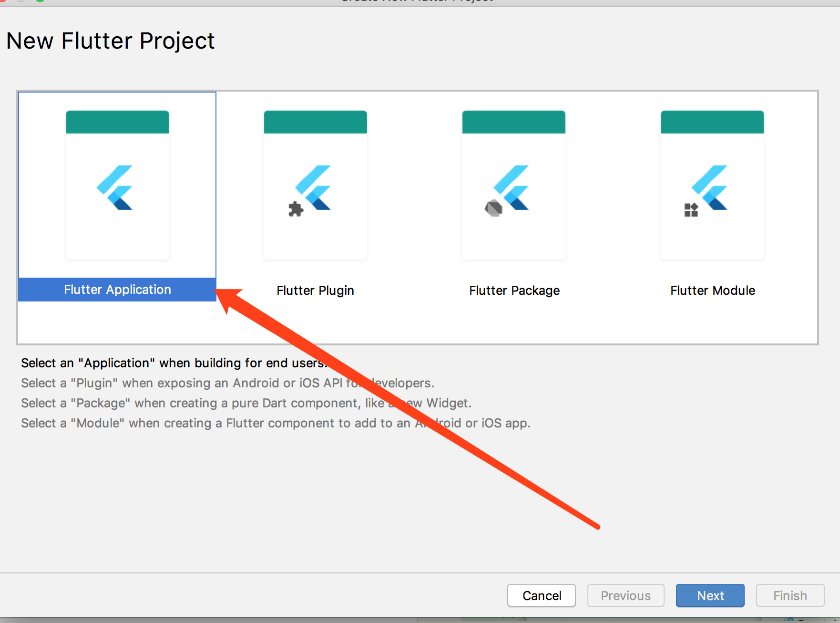This screenshot has width=840, height=623.
Task: Click the 'Select a "Plugin"' description line
Action: [x=227, y=383]
